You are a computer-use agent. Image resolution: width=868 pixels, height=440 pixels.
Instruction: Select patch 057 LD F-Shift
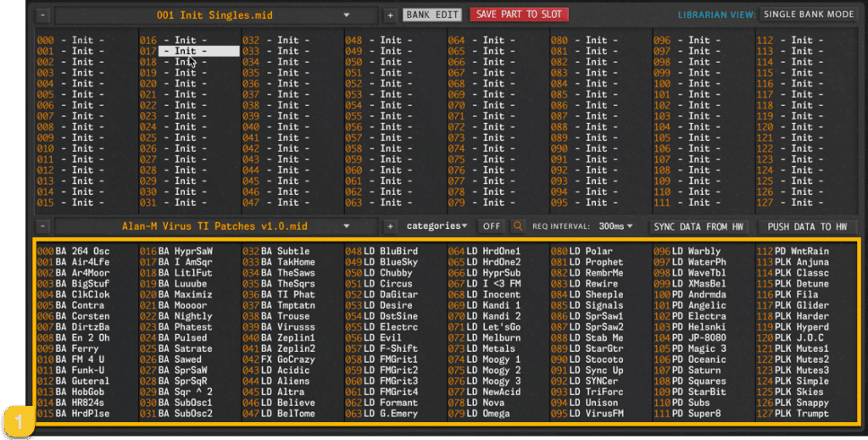point(381,348)
